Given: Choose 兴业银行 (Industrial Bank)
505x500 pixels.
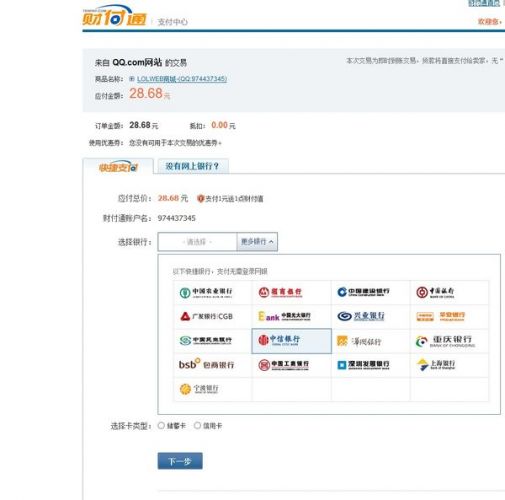Looking at the screenshot, I should click(x=371, y=316).
